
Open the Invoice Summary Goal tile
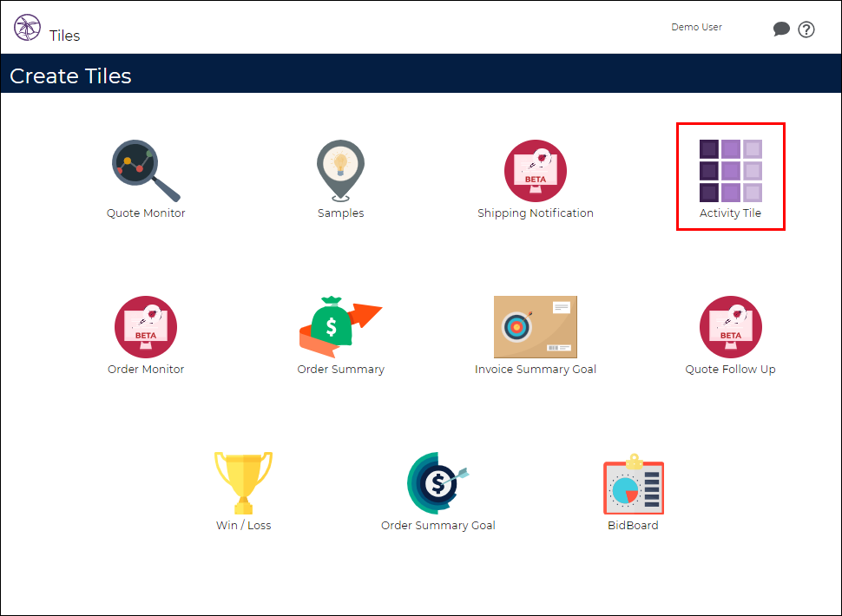coord(536,327)
